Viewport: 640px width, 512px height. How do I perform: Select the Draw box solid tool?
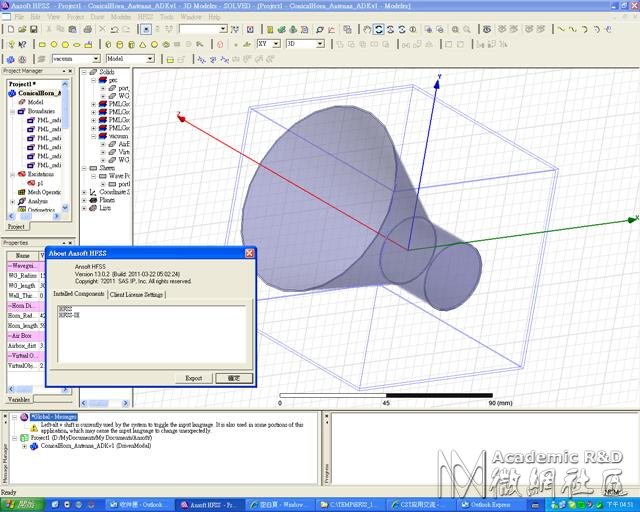click(x=108, y=45)
